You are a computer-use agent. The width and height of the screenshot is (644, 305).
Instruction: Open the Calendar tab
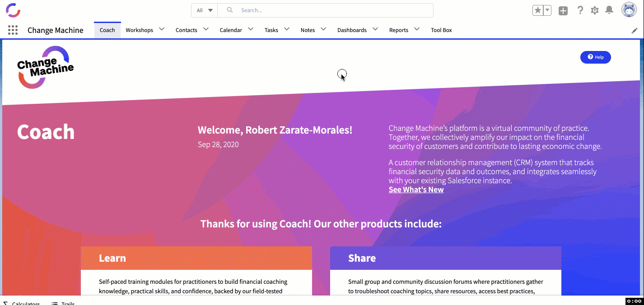coord(231,30)
